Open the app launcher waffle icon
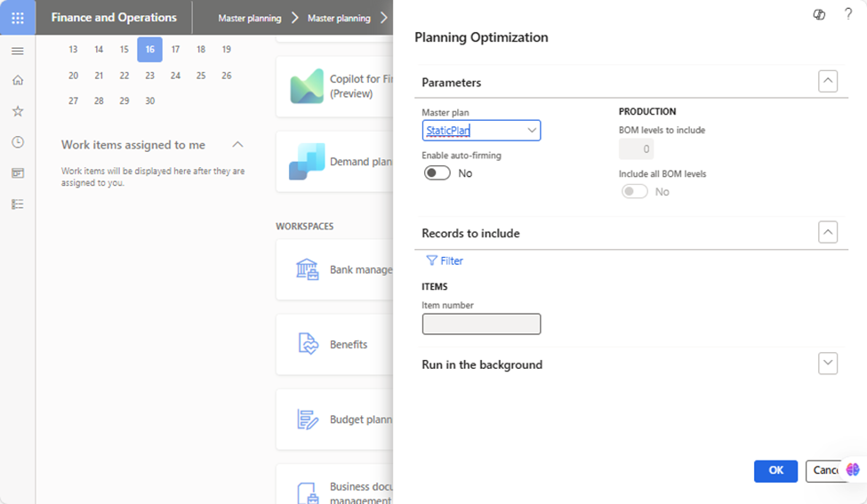The width and height of the screenshot is (867, 504). (18, 18)
